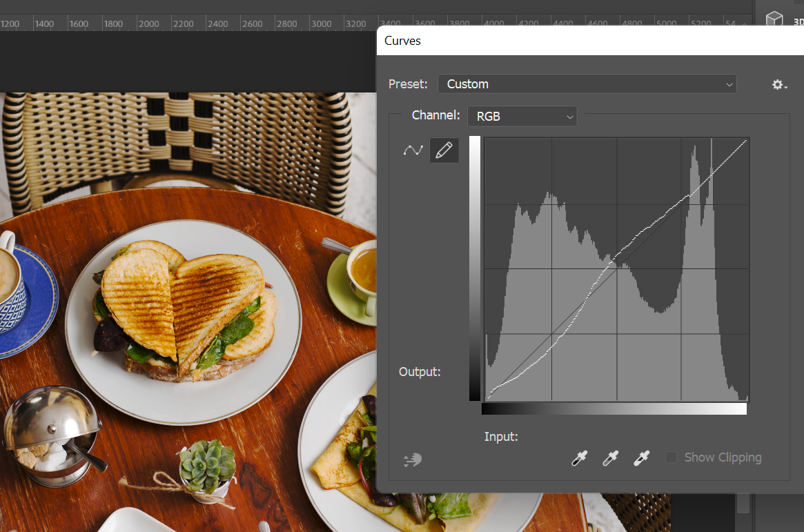
Task: Enable the Show Clipping checkbox
Action: (x=671, y=457)
